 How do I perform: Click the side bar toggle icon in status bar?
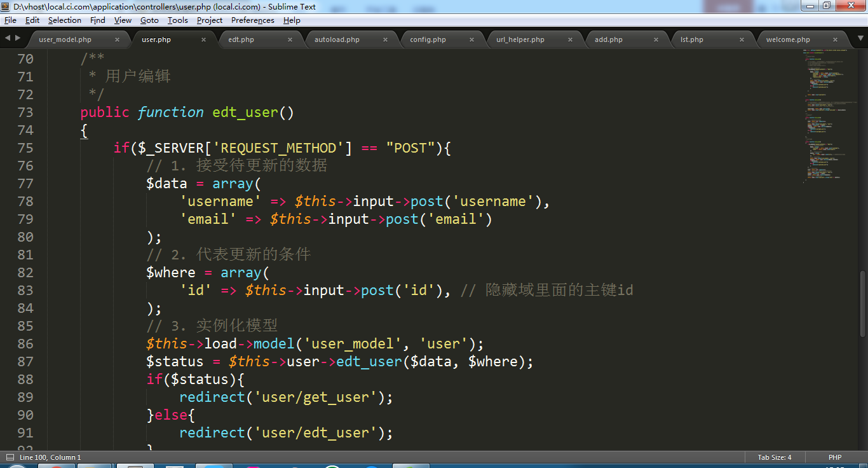[10, 457]
